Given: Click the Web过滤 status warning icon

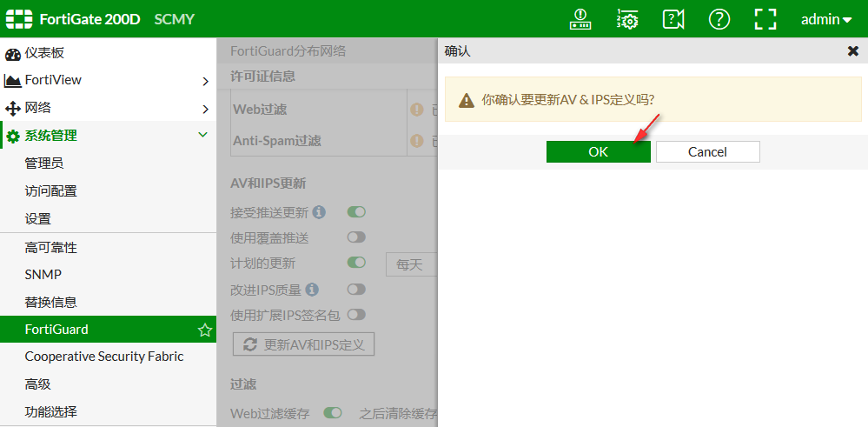Looking at the screenshot, I should 416,110.
